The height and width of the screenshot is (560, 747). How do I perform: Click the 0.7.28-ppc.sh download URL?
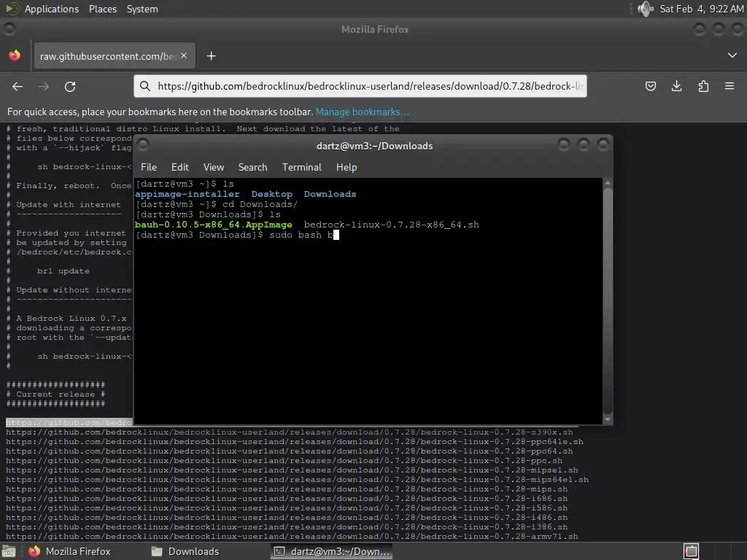point(284,461)
